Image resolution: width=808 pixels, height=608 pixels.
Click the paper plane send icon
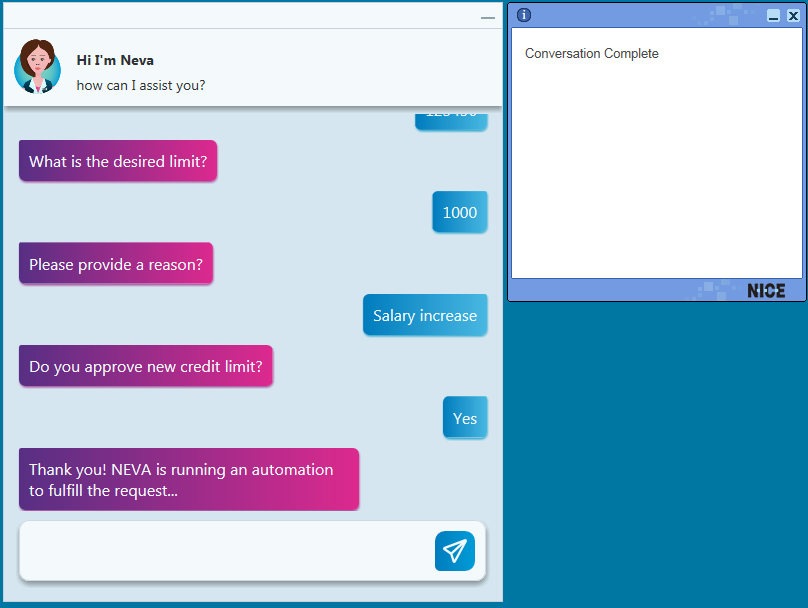[x=455, y=551]
